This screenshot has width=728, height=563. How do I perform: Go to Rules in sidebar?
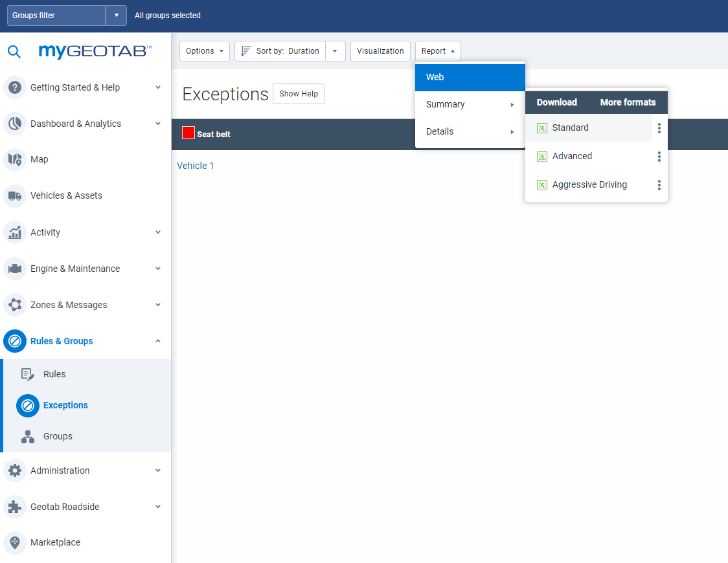tap(54, 374)
